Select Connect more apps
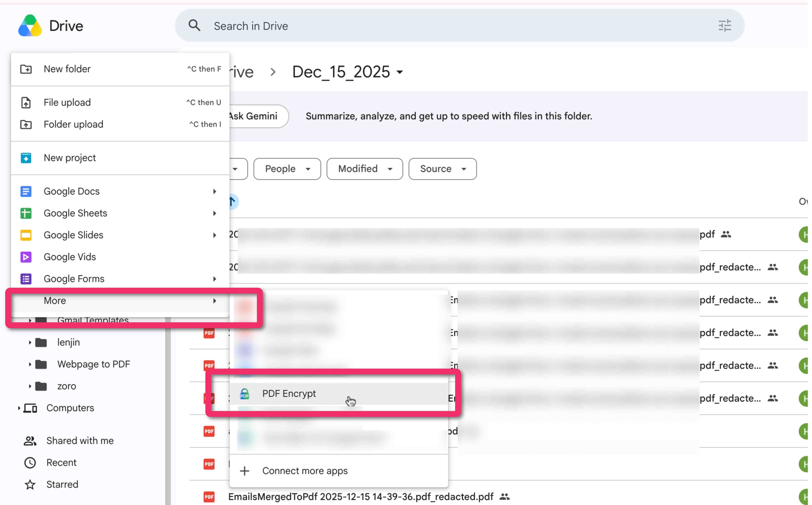The width and height of the screenshot is (812, 505). [x=339, y=471]
